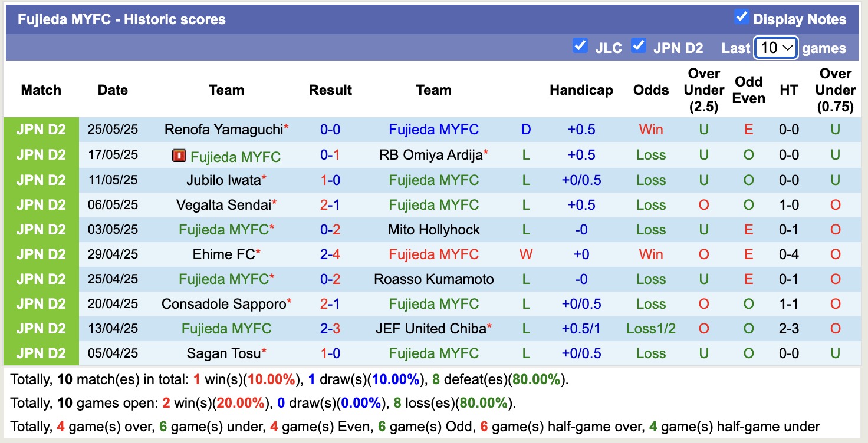Click the JPN D2 badge on the Mito Hollyhock row
This screenshot has height=443, width=868.
click(40, 229)
